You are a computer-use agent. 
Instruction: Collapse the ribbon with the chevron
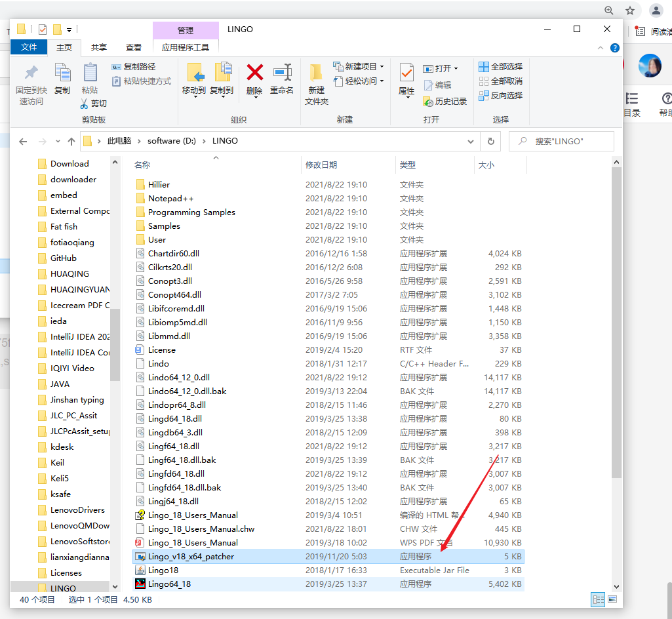click(x=600, y=48)
